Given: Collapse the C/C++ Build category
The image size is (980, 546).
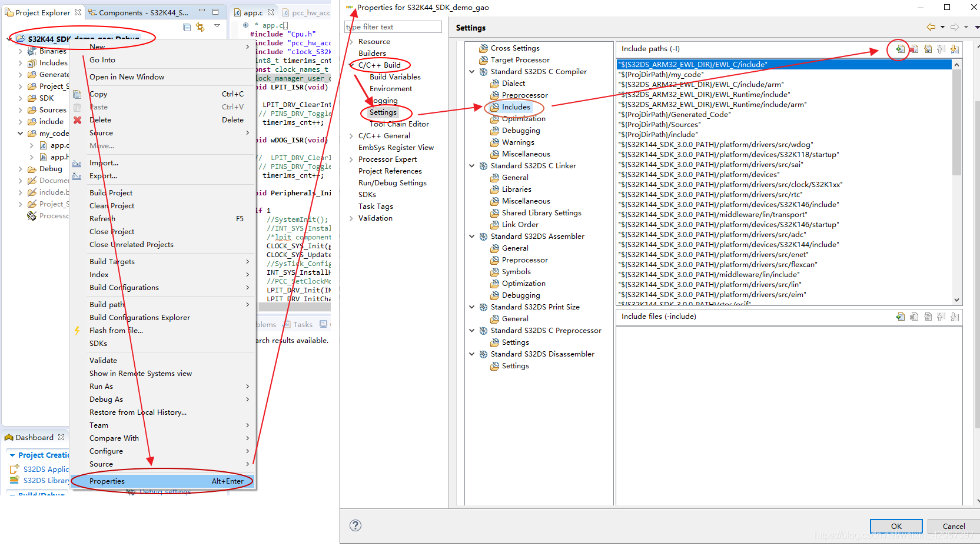Looking at the screenshot, I should (351, 65).
